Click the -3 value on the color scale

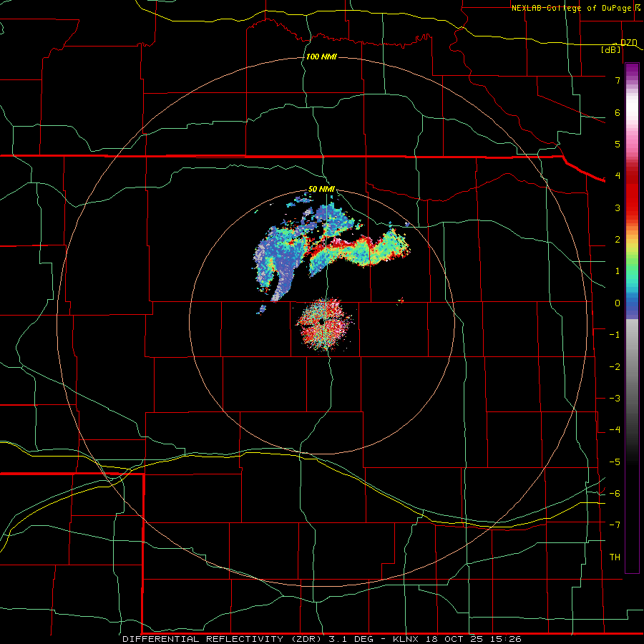tap(615, 399)
